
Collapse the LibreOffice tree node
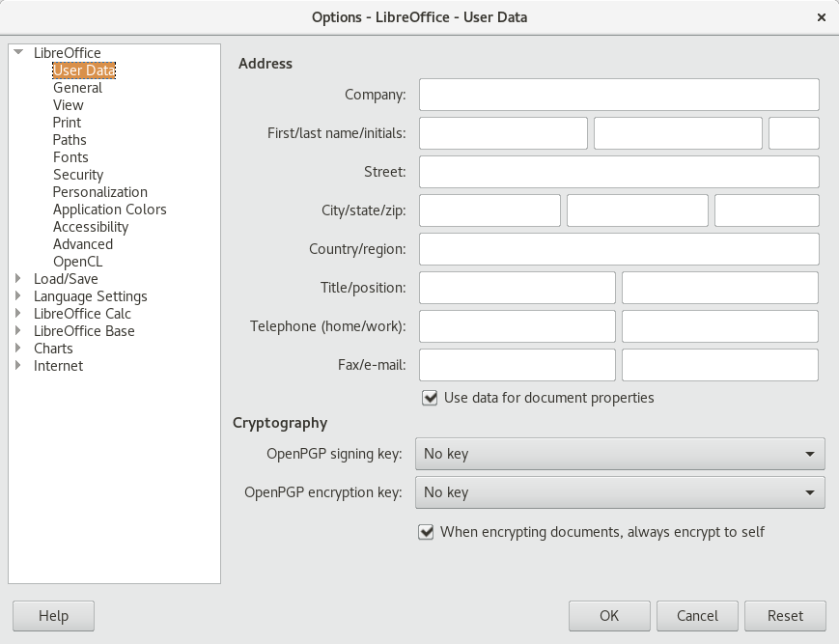pyautogui.click(x=18, y=52)
